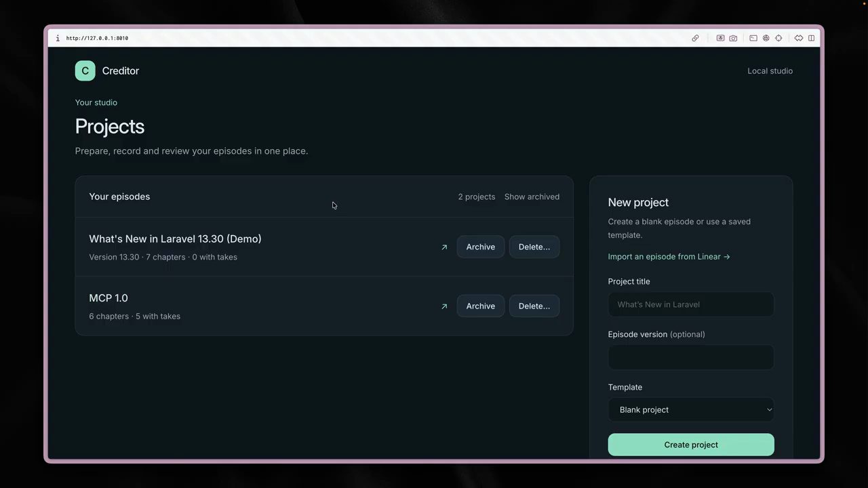Delete the What's New in Laravel 13.30 project

coord(534,247)
